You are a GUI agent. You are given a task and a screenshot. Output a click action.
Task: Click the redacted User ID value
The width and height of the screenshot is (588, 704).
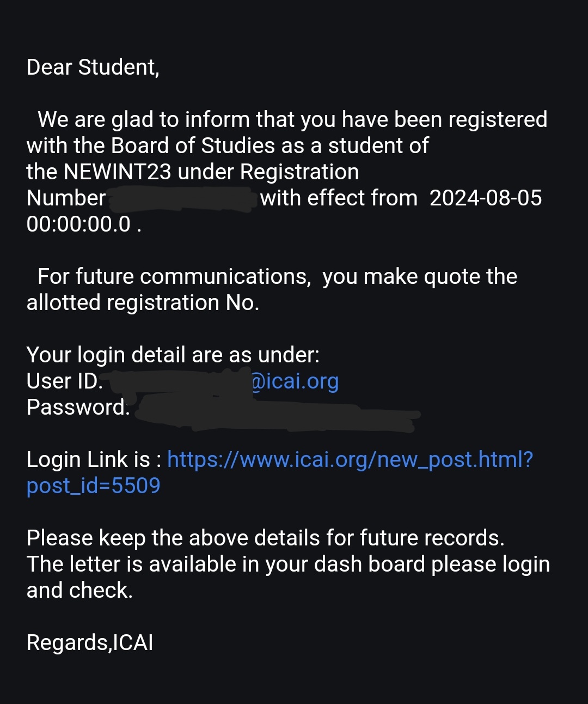click(180, 383)
